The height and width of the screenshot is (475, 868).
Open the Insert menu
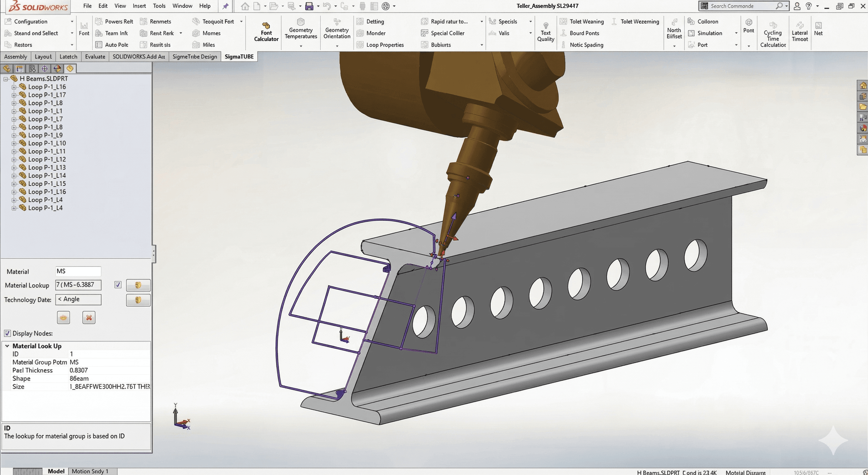pyautogui.click(x=139, y=6)
